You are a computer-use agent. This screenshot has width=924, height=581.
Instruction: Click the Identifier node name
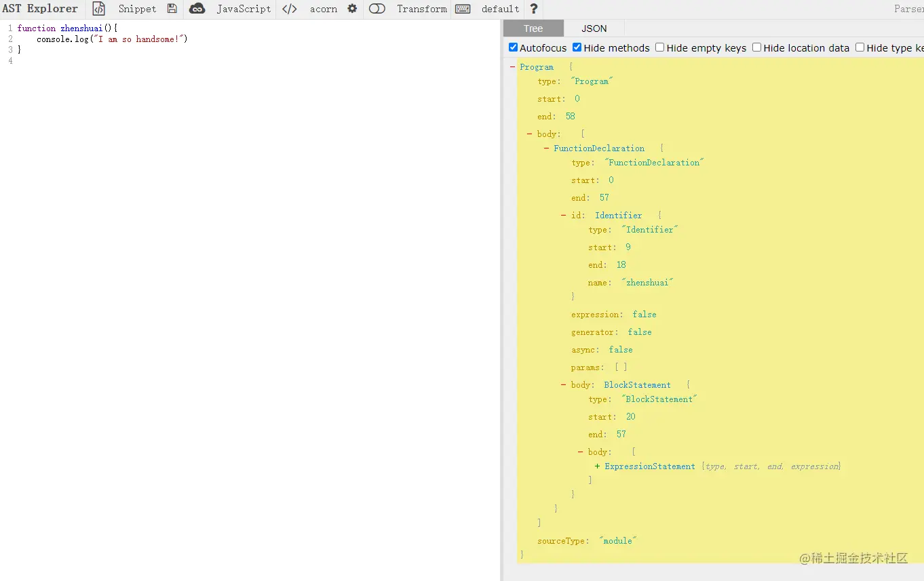[x=619, y=216]
